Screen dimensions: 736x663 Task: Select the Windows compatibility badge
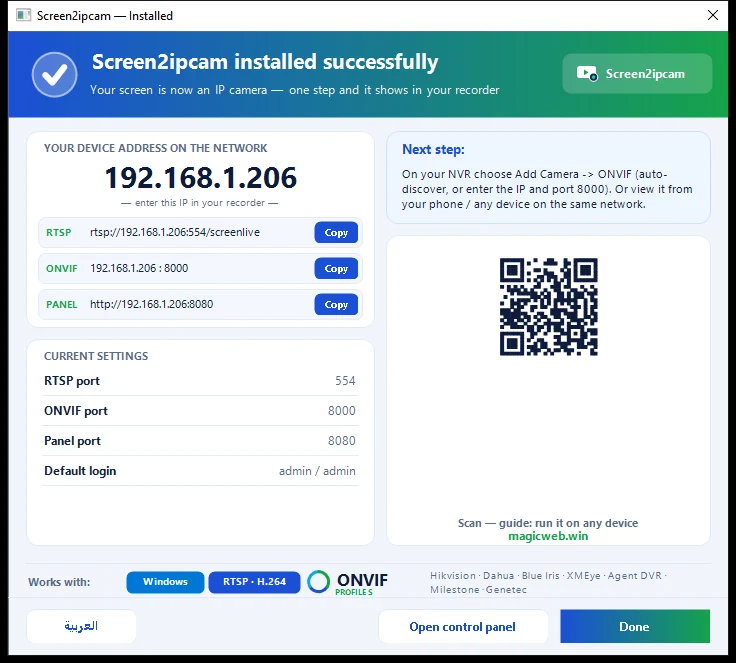(x=165, y=582)
